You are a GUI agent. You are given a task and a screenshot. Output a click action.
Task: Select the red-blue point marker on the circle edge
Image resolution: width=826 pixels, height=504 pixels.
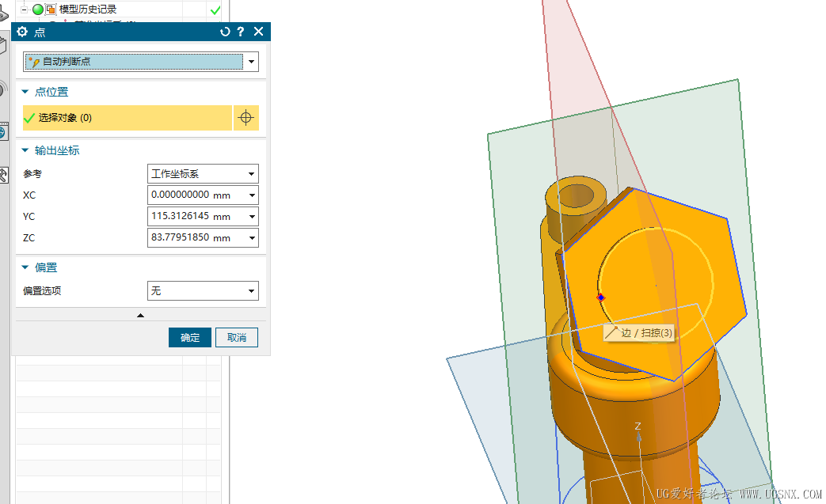600,297
